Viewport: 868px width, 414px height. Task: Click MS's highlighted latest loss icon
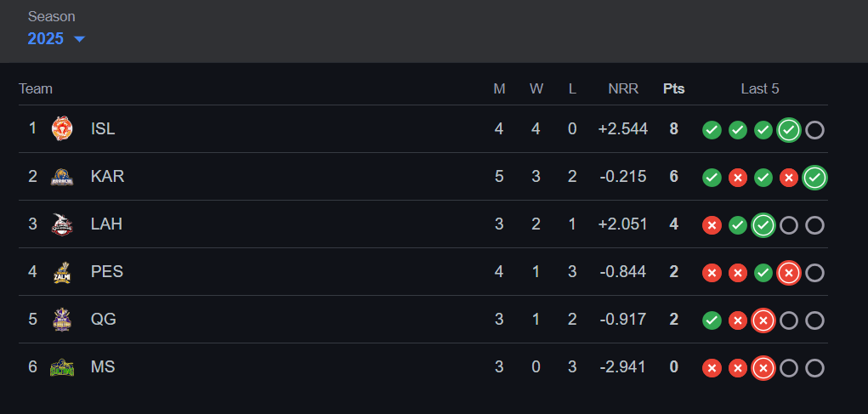pos(763,368)
